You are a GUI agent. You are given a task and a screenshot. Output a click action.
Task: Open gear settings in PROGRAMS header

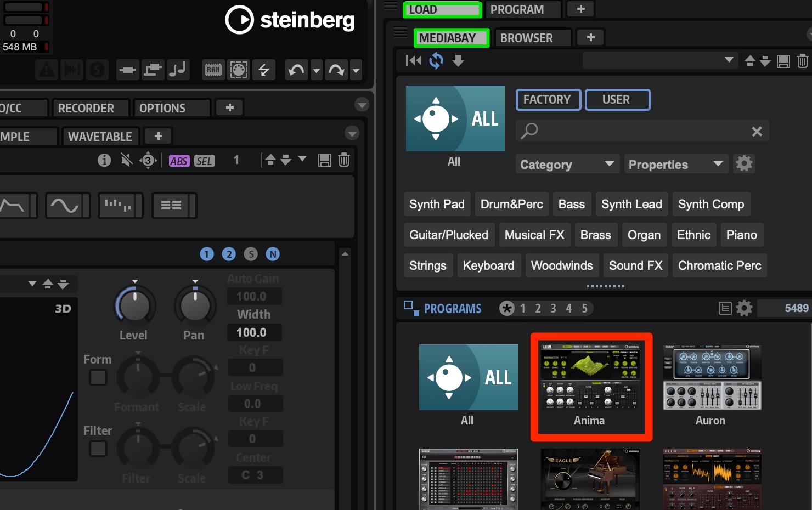[744, 308]
